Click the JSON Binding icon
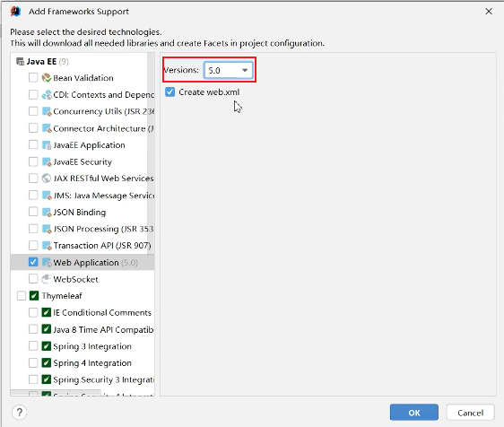Screen dimensions: 504x427 tap(47, 212)
